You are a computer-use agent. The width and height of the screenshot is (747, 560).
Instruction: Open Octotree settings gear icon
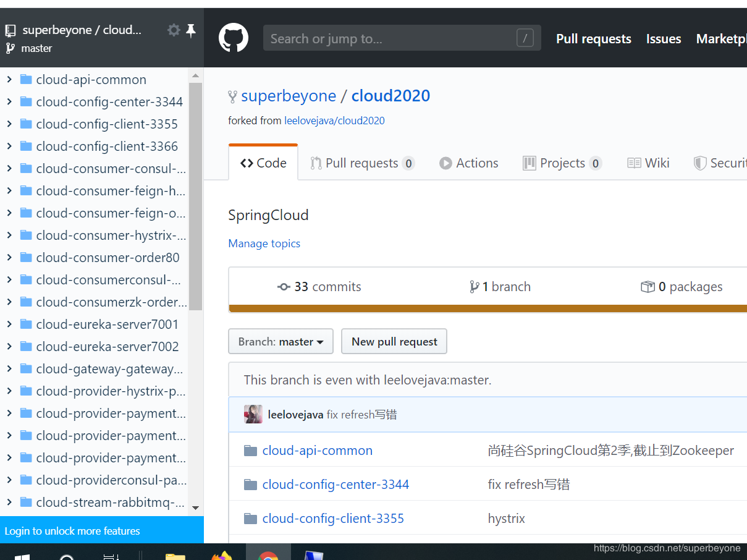(x=174, y=30)
